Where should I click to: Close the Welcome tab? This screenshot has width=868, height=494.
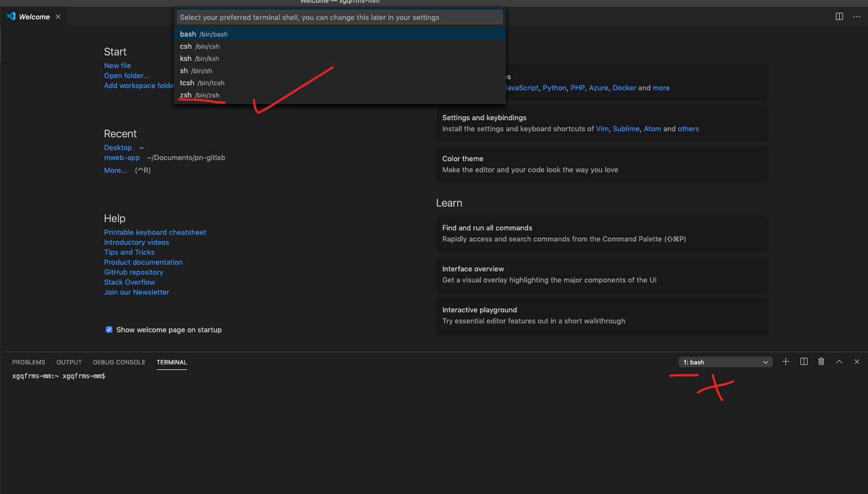(58, 17)
